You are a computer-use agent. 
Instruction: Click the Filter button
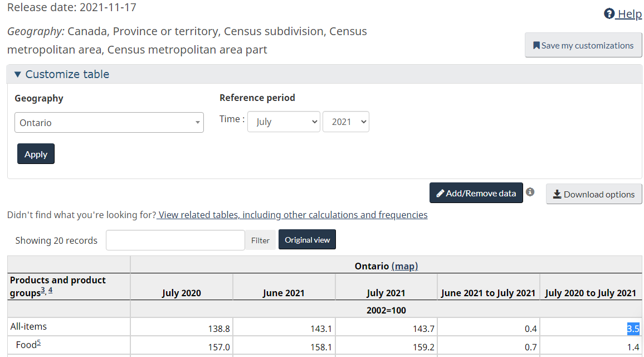click(x=260, y=240)
